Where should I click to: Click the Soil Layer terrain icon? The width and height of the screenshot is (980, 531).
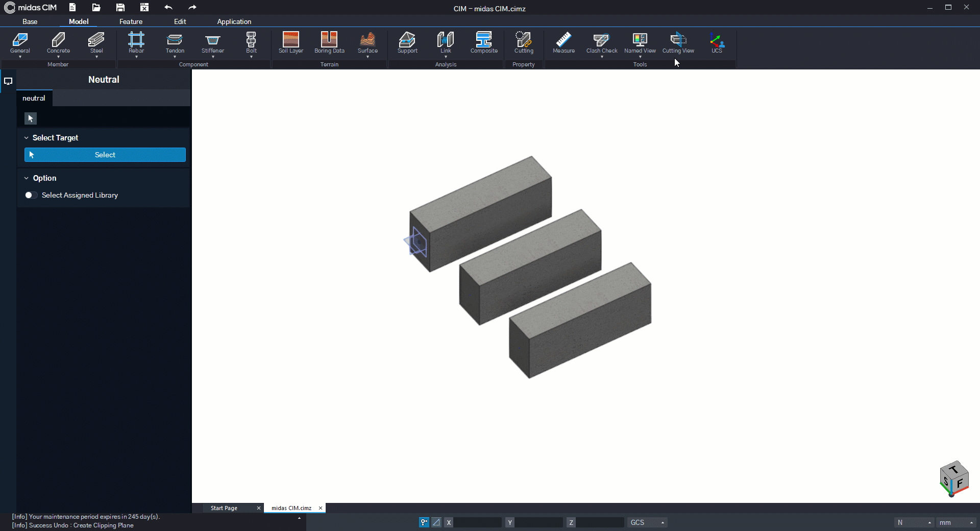(x=290, y=42)
